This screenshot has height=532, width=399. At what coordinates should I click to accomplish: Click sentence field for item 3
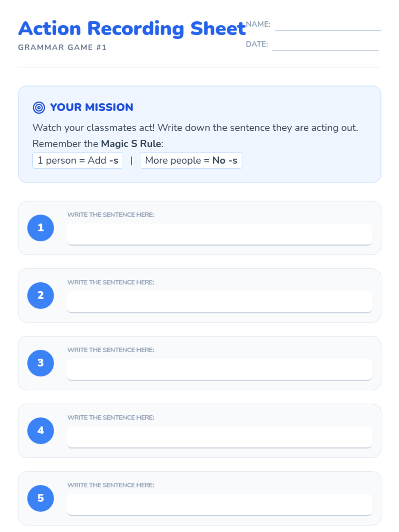[219, 369]
